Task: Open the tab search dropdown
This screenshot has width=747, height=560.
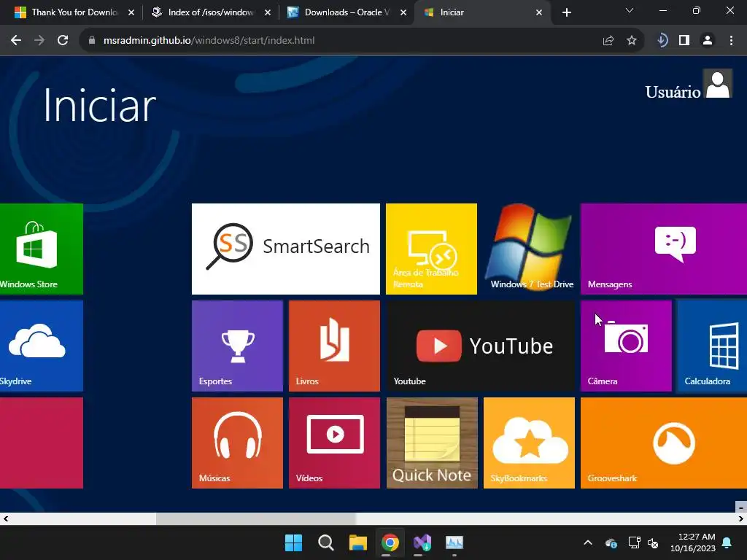Action: click(630, 10)
